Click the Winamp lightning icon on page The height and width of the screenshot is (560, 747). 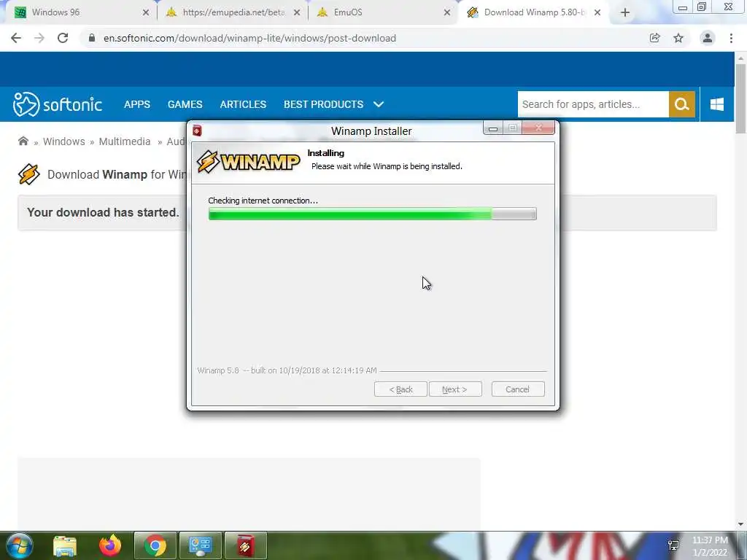pyautogui.click(x=29, y=174)
